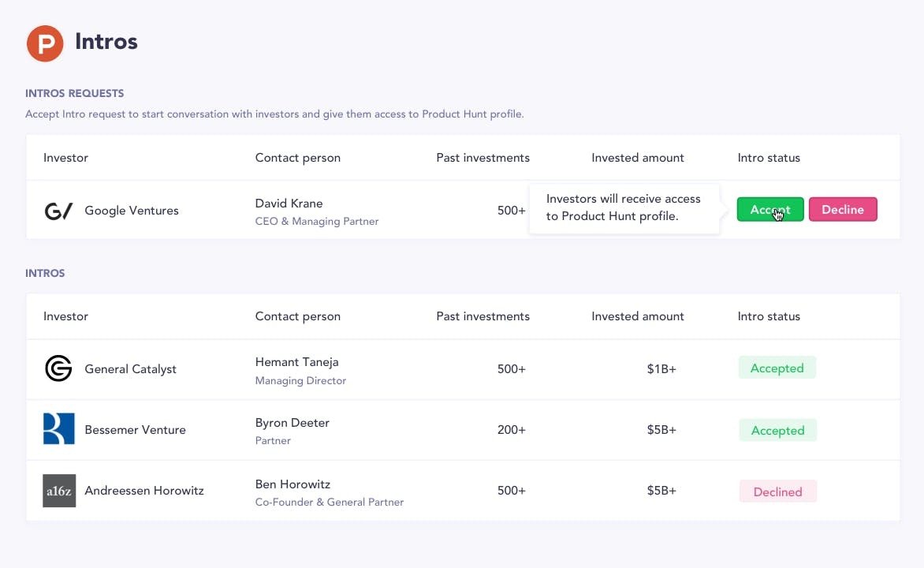This screenshot has height=568, width=924.
Task: Click the INTROS REQUESTS section heading
Action: (74, 93)
